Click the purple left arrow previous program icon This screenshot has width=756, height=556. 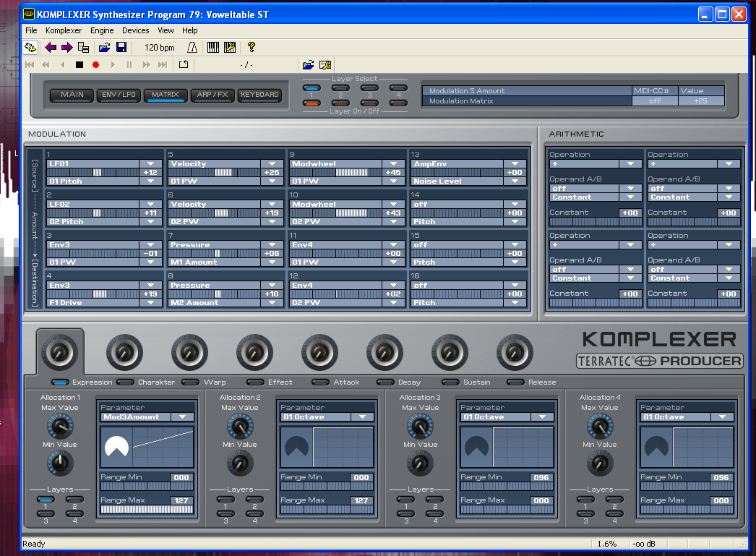tap(50, 47)
